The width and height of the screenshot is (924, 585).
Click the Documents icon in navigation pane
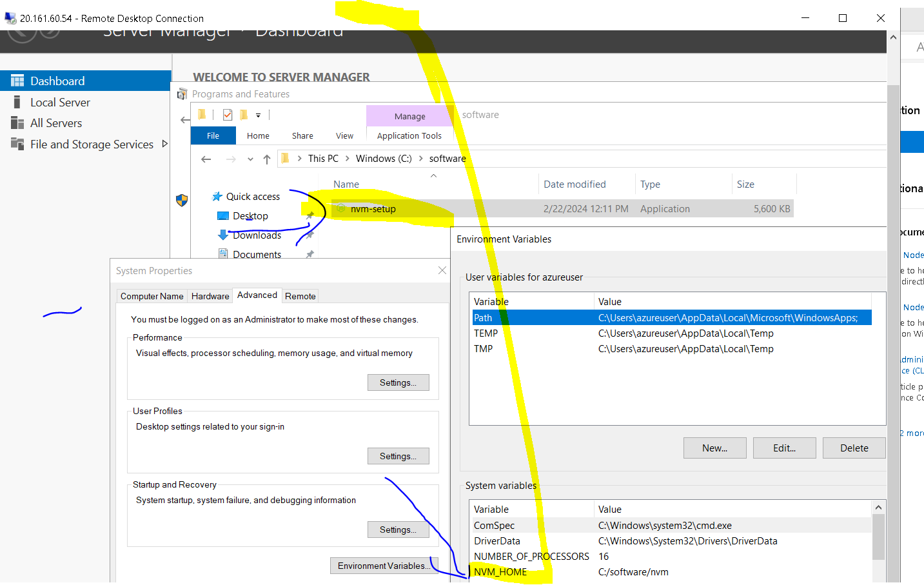click(x=223, y=253)
